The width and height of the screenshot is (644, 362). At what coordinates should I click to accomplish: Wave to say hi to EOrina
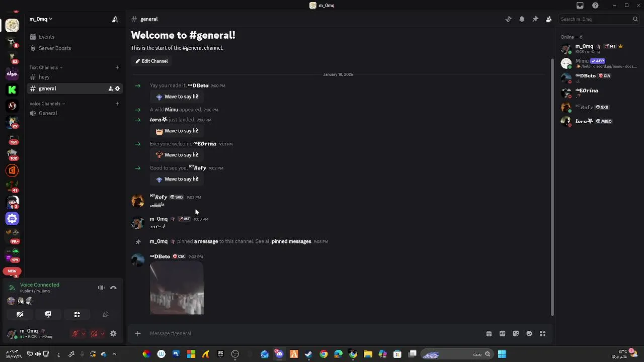[177, 155]
